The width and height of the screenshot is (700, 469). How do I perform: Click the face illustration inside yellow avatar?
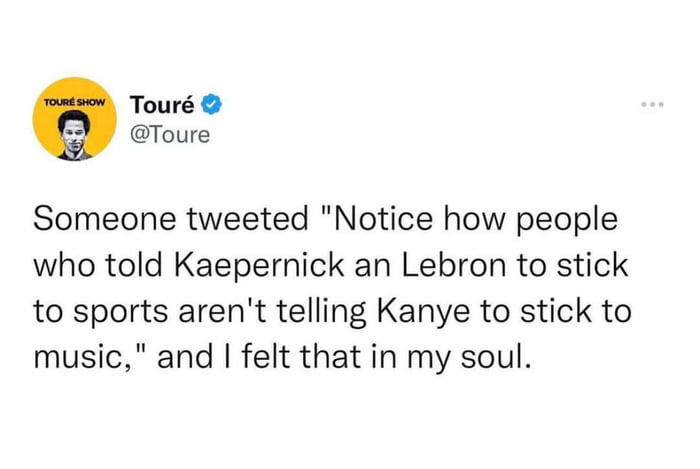[x=72, y=133]
